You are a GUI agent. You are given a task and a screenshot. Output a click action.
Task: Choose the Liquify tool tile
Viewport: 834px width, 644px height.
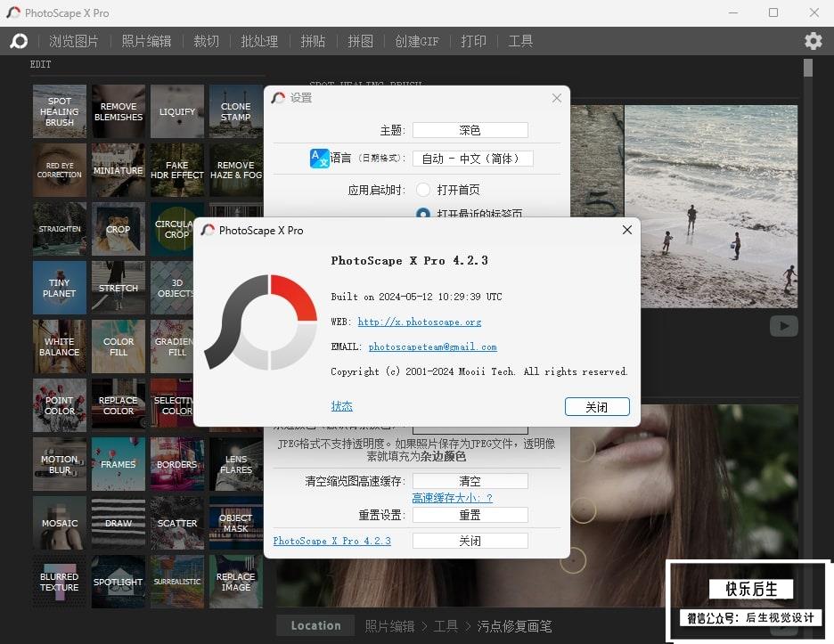click(x=177, y=111)
